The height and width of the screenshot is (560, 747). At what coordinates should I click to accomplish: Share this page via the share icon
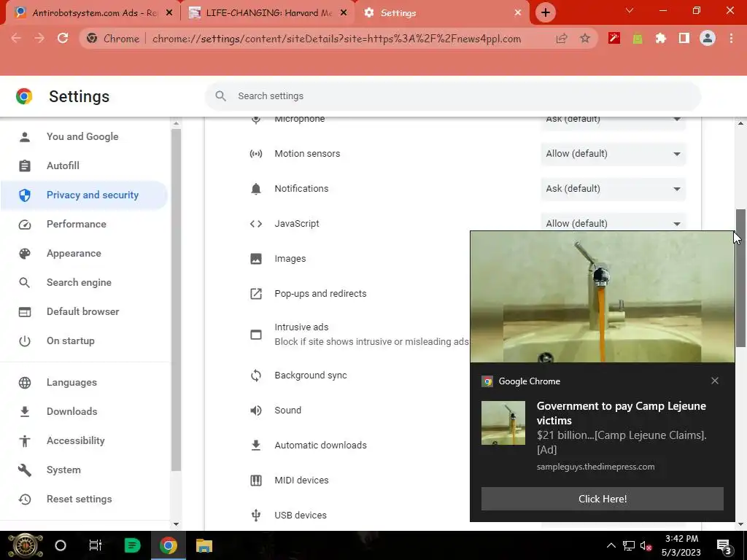click(x=562, y=39)
